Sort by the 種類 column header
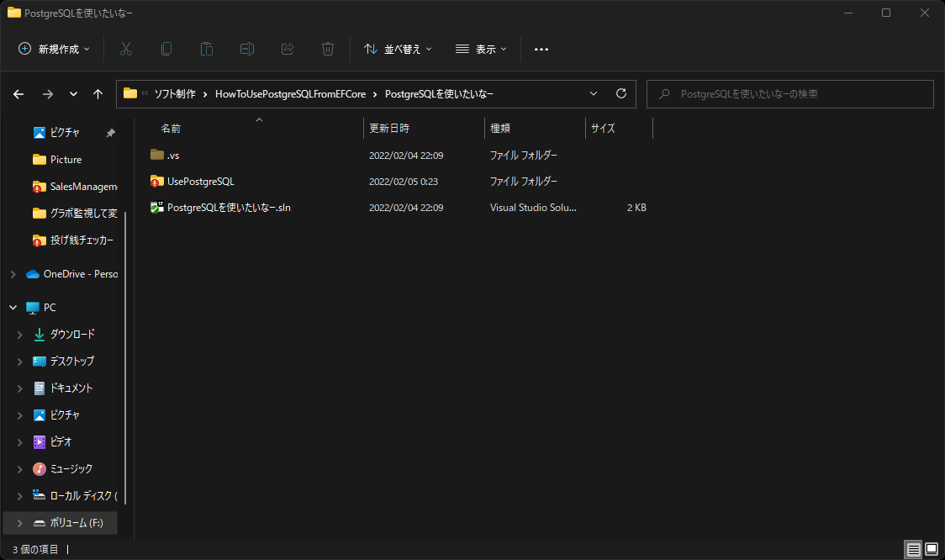The height and width of the screenshot is (560, 945). click(x=500, y=129)
